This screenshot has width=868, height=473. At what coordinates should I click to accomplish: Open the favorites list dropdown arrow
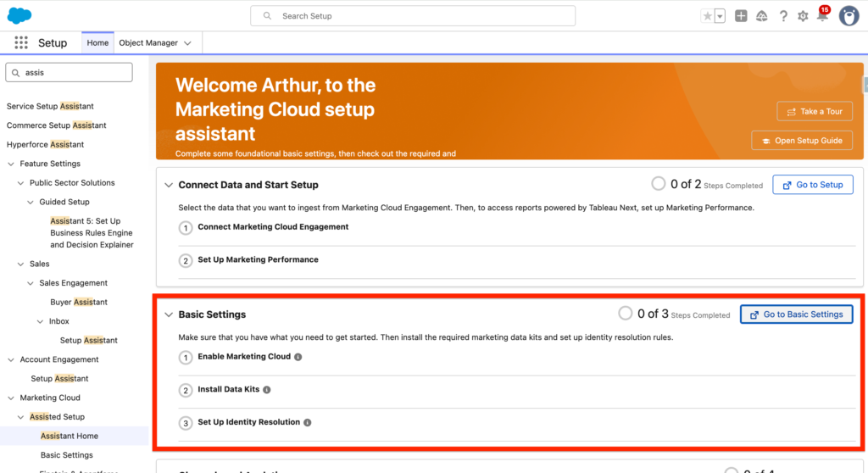click(x=720, y=16)
